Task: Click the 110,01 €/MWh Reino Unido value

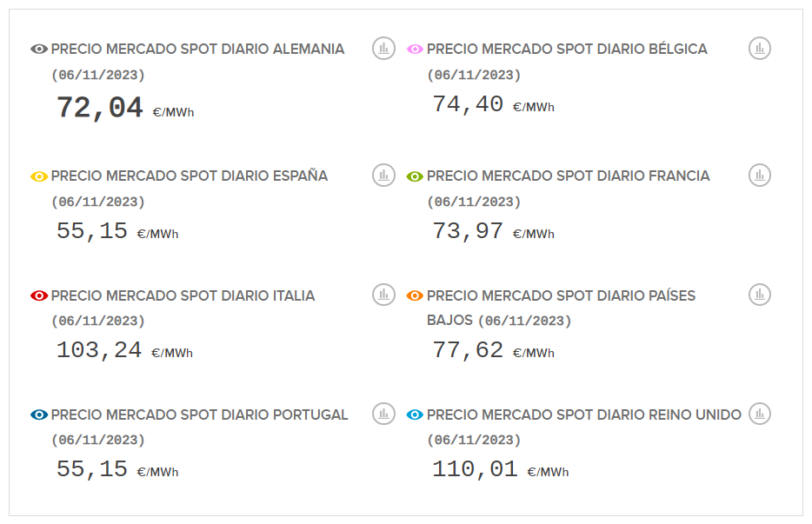Action: (x=500, y=470)
